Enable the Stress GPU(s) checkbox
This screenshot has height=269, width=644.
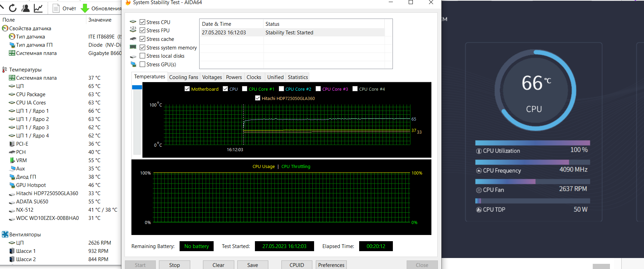(142, 64)
